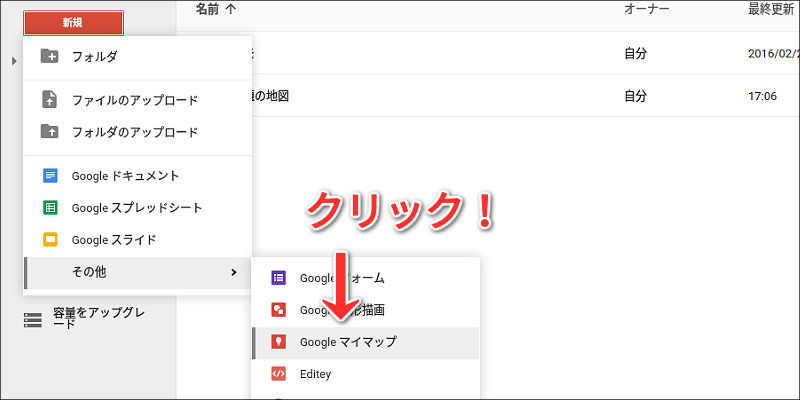
Task: Select Editey in the submenu
Action: pyautogui.click(x=365, y=374)
